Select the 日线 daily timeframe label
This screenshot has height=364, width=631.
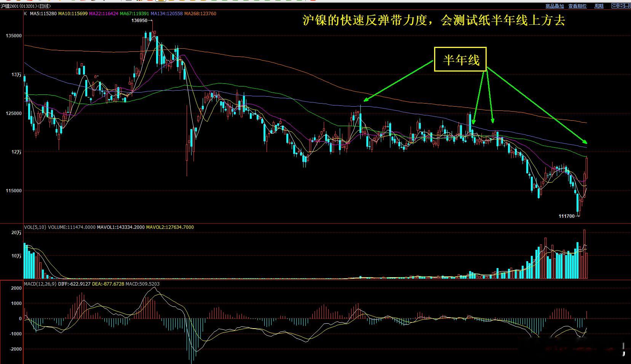45,6
